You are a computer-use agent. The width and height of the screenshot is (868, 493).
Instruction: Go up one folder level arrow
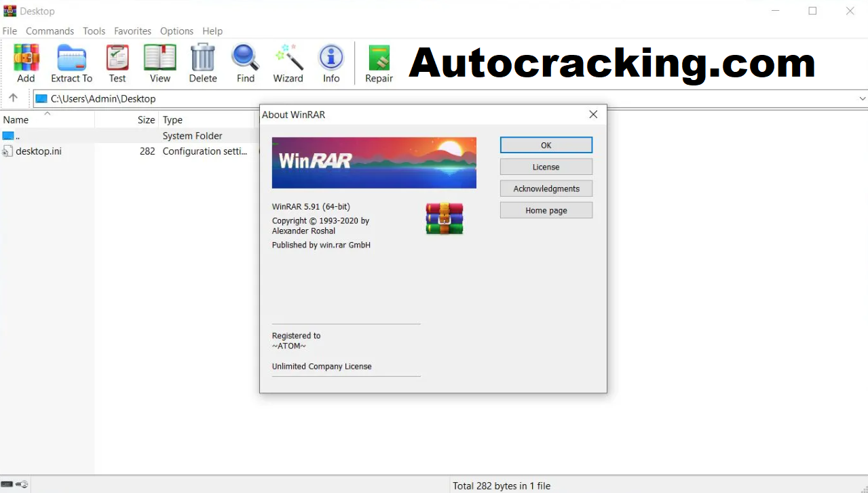(x=13, y=98)
